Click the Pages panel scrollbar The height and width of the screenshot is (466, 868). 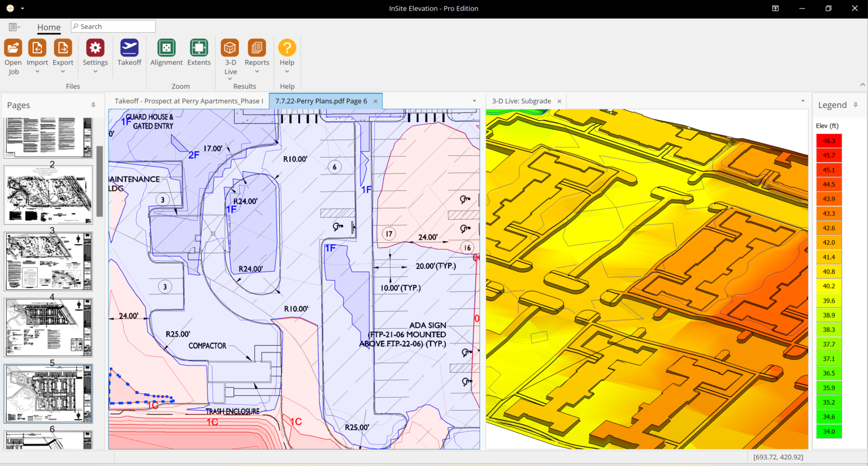pyautogui.click(x=99, y=181)
